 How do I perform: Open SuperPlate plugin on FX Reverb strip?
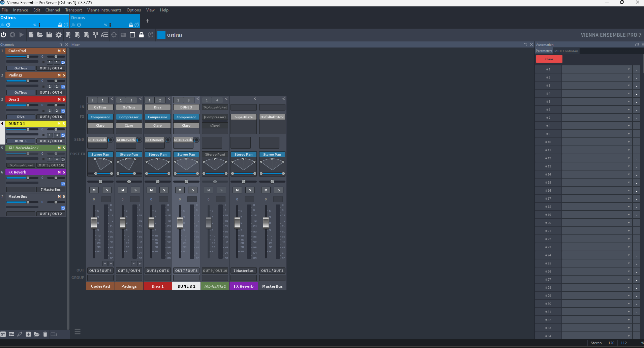coord(244,117)
